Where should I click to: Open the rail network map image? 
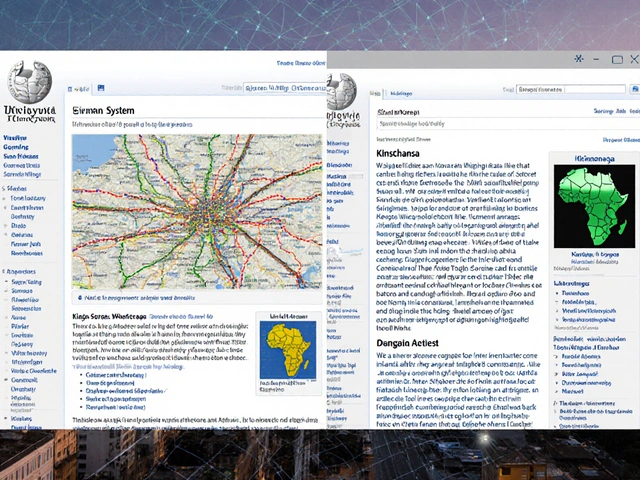[x=197, y=211]
